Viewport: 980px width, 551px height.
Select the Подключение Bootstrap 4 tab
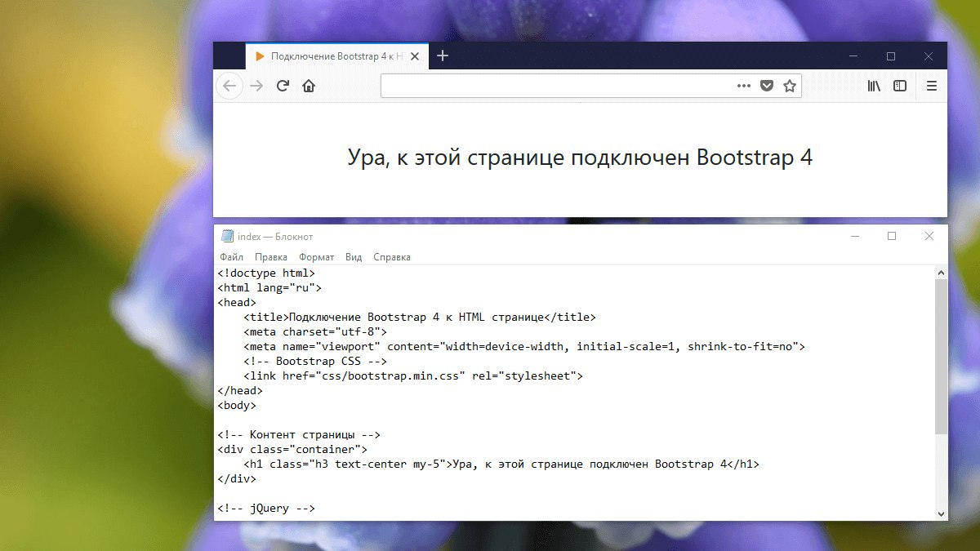point(336,56)
